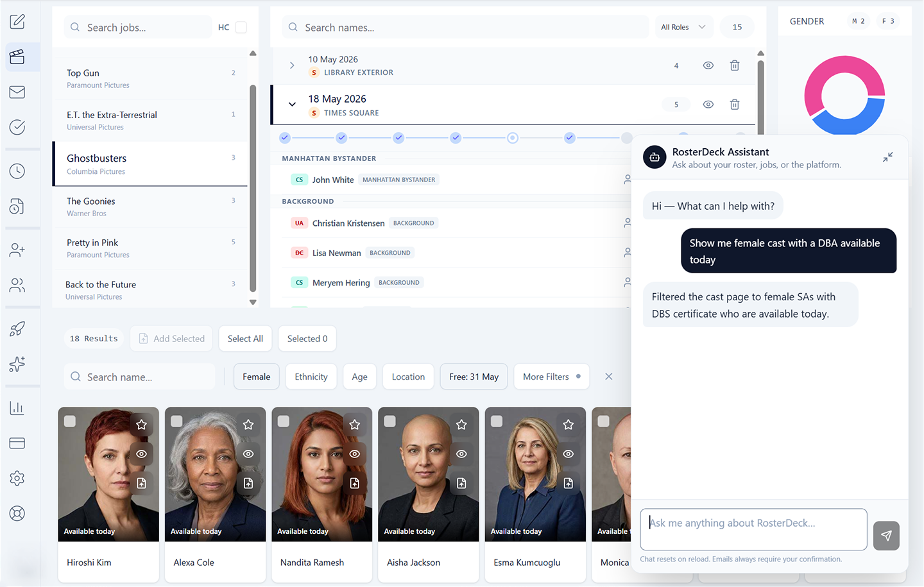Open the rocket icon in sidebar
Viewport: 924px width, 587px height.
click(x=17, y=329)
